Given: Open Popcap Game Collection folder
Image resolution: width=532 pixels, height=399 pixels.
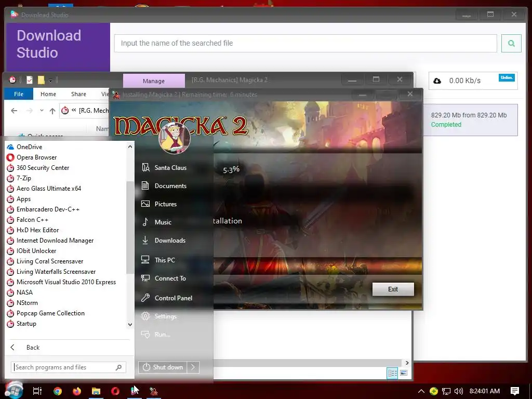Looking at the screenshot, I should pos(46,313).
